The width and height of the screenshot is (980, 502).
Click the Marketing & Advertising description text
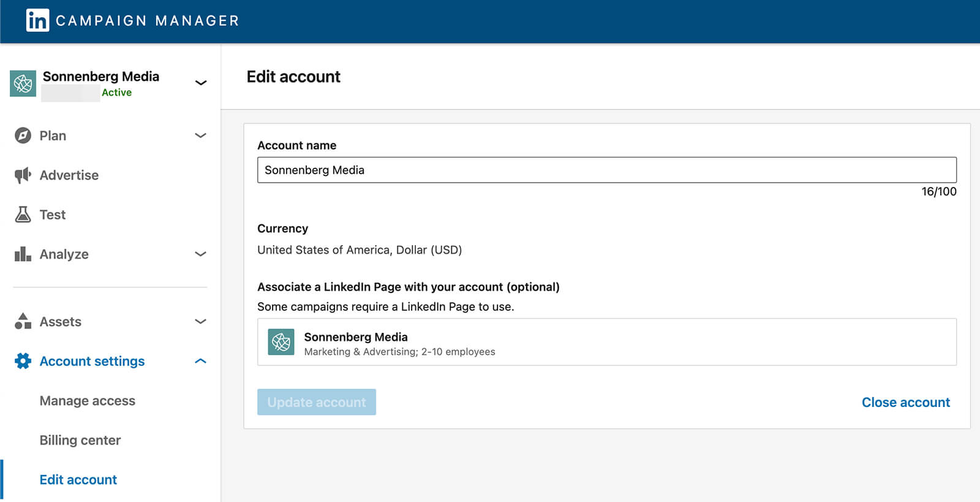399,352
